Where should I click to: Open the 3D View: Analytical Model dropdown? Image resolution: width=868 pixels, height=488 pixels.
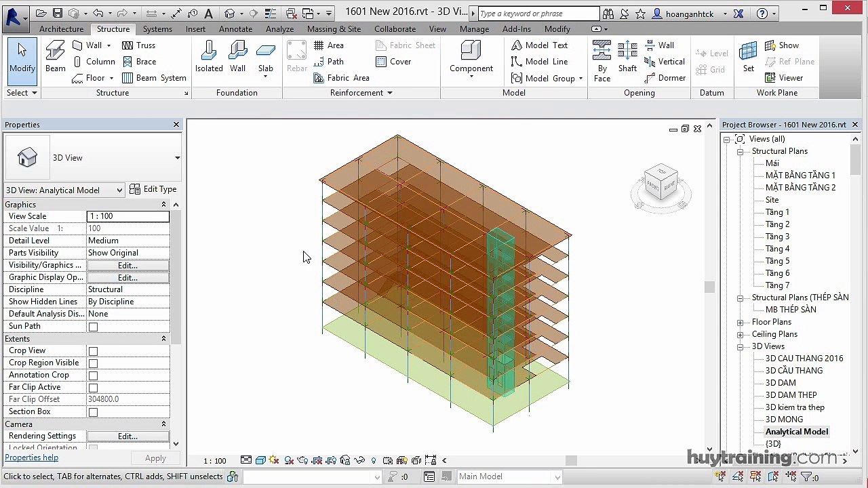(x=64, y=190)
